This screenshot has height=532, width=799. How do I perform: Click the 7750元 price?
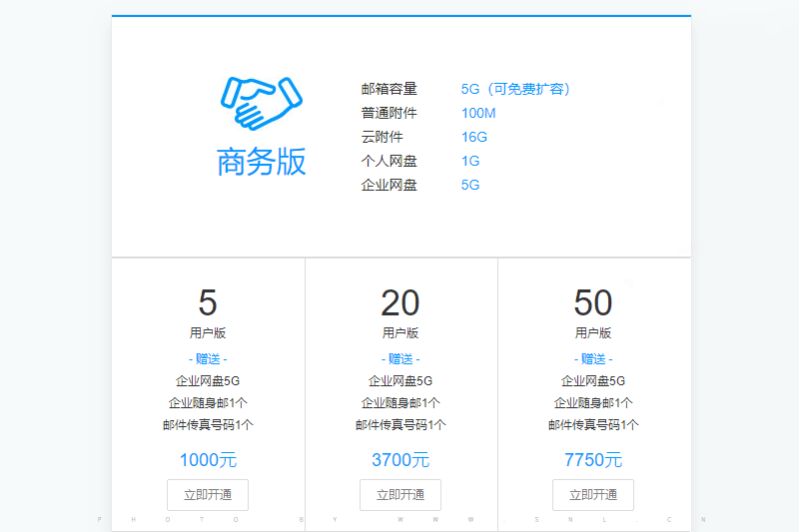593,460
